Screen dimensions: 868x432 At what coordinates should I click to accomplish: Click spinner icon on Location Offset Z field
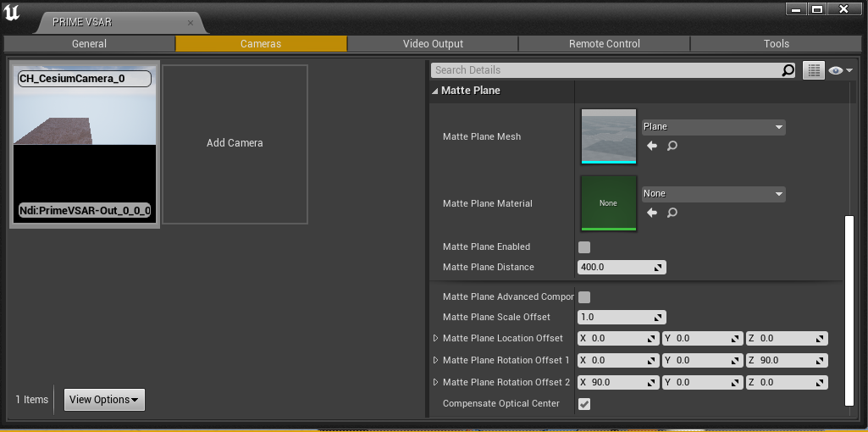821,339
